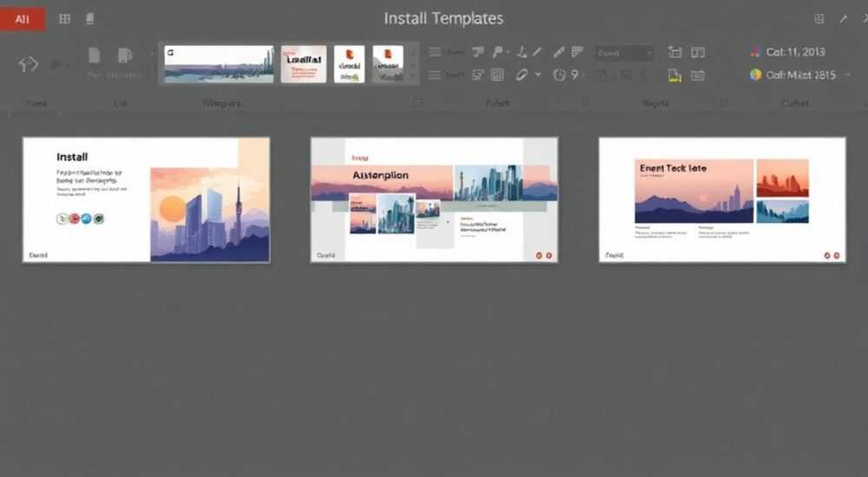Click the green circle icon on Install slide
The width and height of the screenshot is (868, 477).
(x=62, y=219)
